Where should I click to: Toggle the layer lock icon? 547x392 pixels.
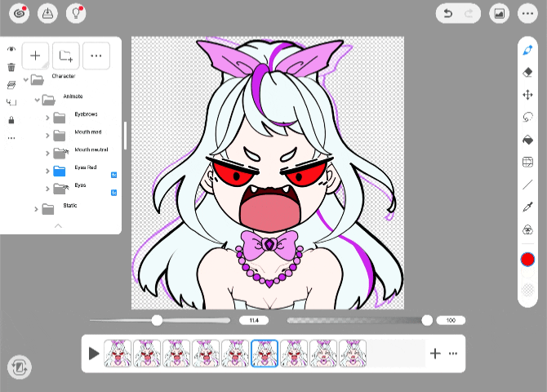click(x=11, y=120)
